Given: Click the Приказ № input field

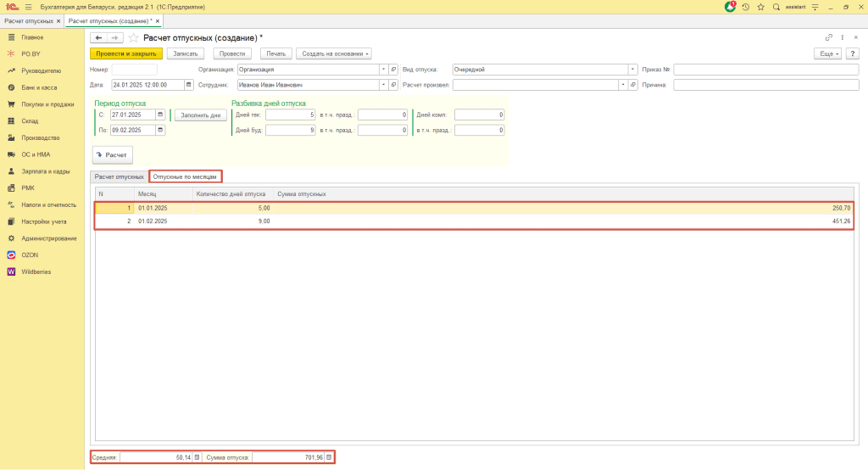Looking at the screenshot, I should point(765,70).
